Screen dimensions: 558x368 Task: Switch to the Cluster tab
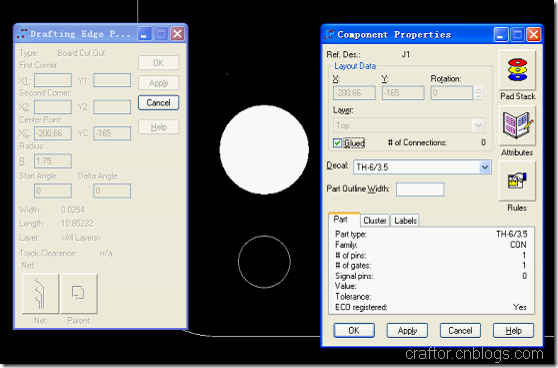tap(375, 221)
